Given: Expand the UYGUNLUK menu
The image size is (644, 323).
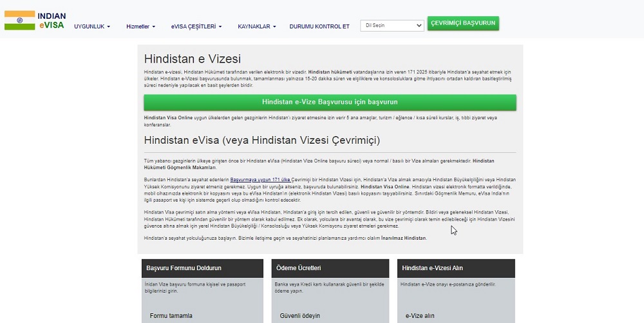Looking at the screenshot, I should click(x=92, y=26).
